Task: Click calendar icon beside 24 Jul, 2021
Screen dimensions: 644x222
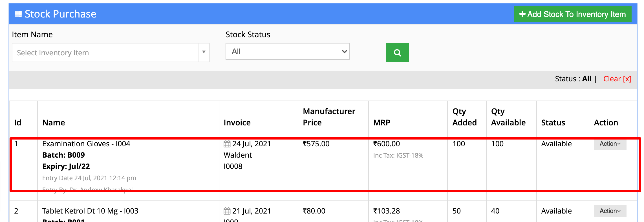Action: click(x=227, y=144)
